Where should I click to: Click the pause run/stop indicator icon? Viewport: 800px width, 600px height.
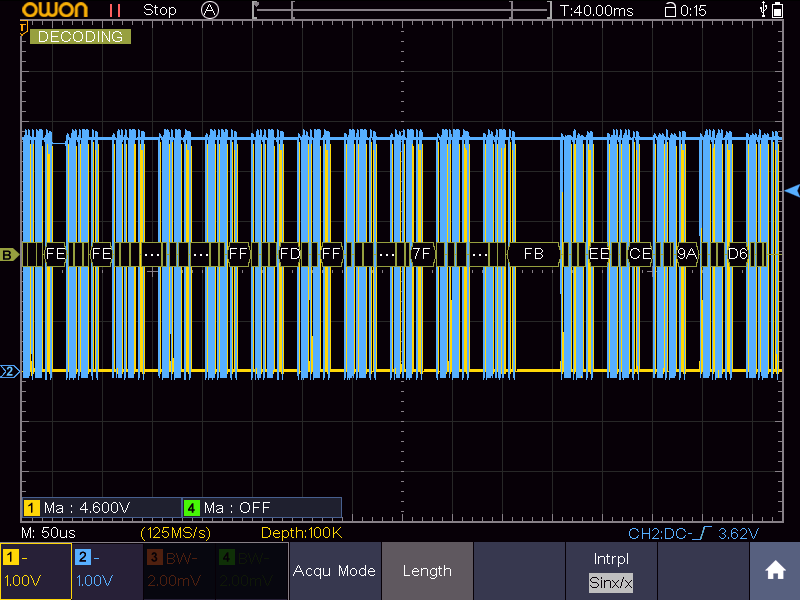click(x=115, y=10)
